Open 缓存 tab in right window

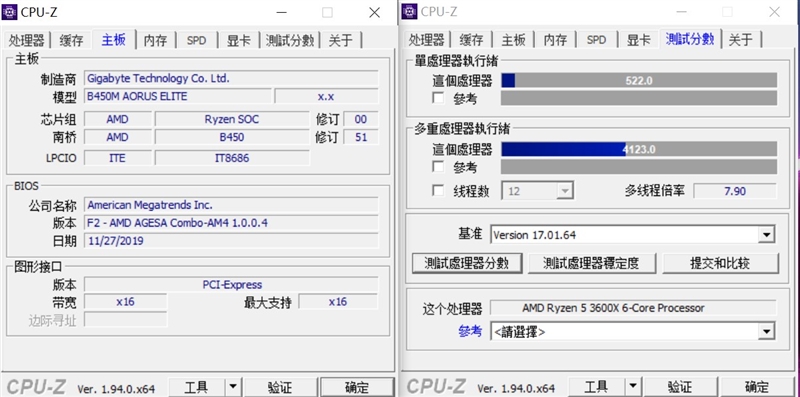click(x=471, y=40)
